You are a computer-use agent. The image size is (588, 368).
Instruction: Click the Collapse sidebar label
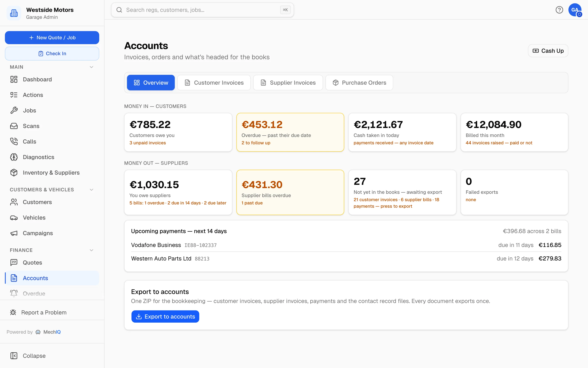point(34,356)
